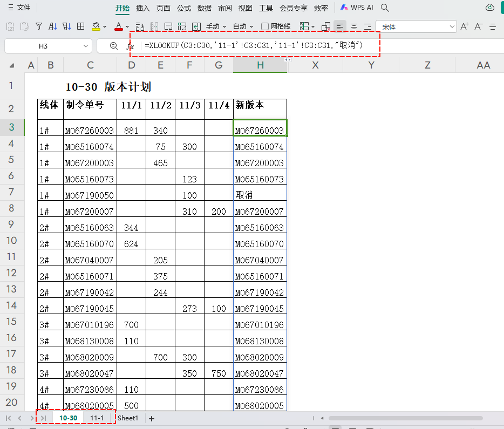The height and width of the screenshot is (429, 504).
Task: Switch to the 10-30 sheet tab
Action: (68, 418)
